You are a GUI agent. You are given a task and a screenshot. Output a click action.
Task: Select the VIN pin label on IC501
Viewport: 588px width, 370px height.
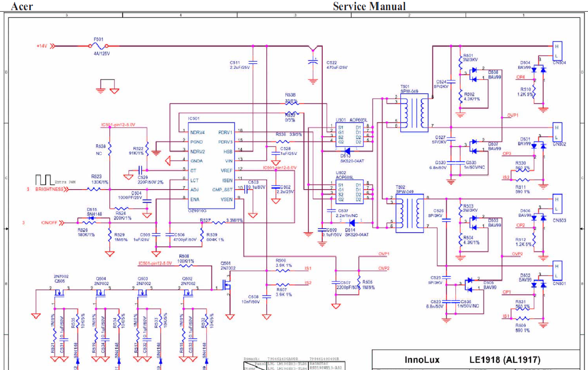pyautogui.click(x=229, y=161)
